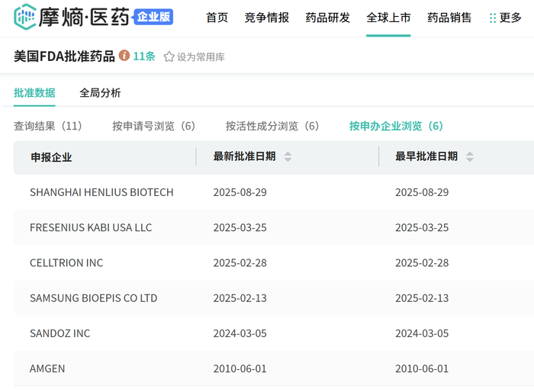Open the 药品销售 navigation item
The image size is (534, 392).
449,18
